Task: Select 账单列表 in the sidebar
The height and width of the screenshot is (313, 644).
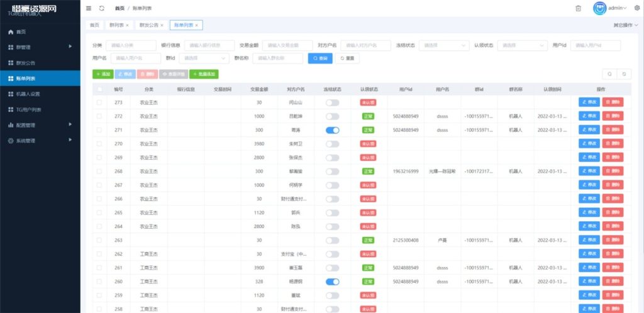Action: [40, 79]
